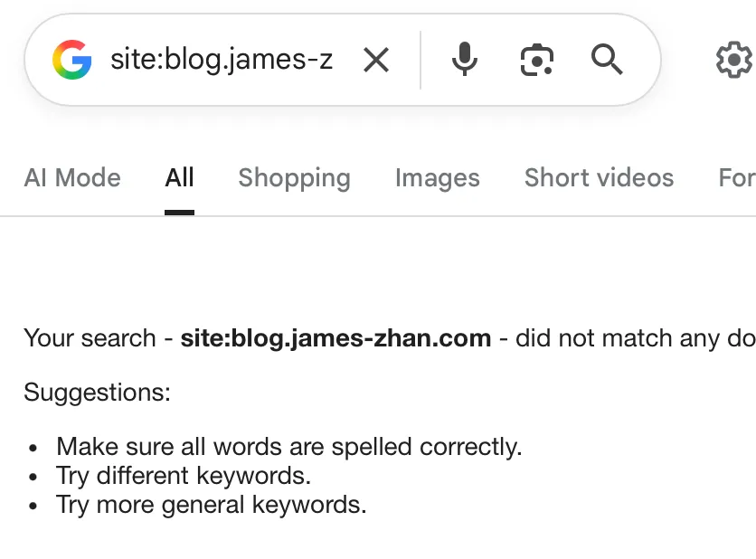Click the Try different keywords suggestion

(183, 475)
